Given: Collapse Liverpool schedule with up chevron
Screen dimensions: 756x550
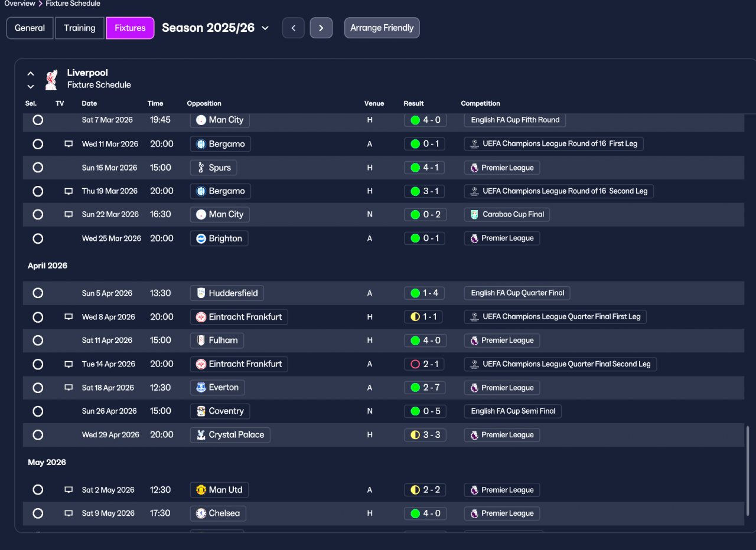Looking at the screenshot, I should pos(31,74).
